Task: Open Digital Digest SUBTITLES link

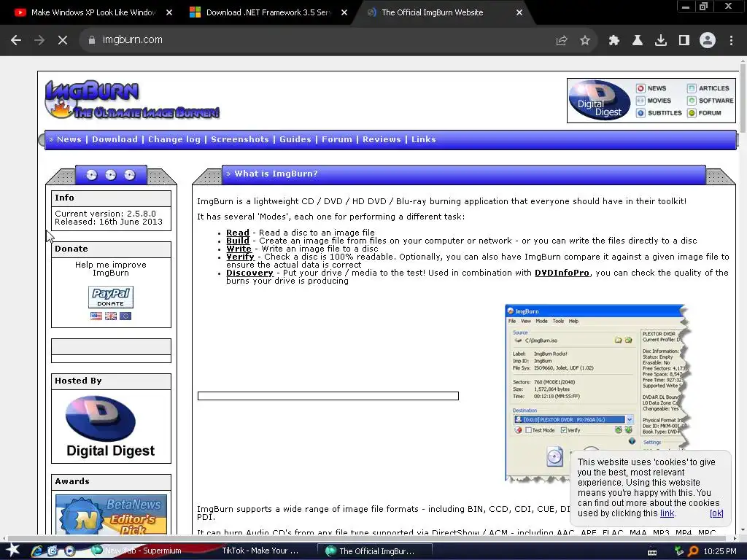Action: point(659,113)
